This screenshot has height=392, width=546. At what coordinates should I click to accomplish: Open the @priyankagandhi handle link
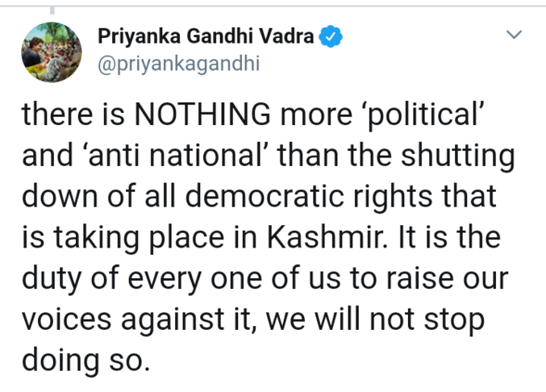tap(178, 63)
